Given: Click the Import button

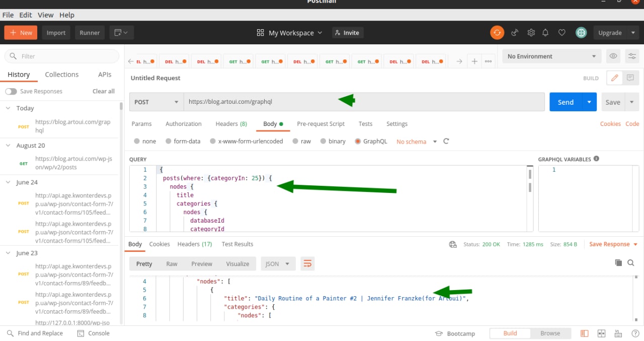Looking at the screenshot, I should [x=56, y=33].
